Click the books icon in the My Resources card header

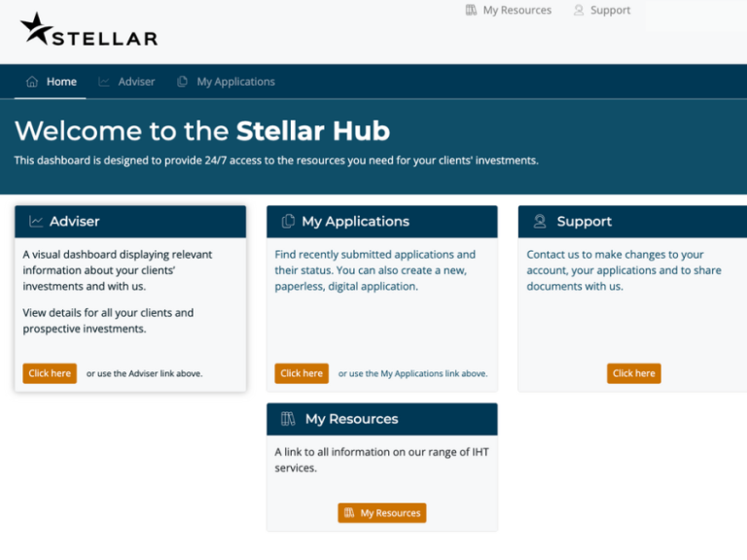[288, 419]
